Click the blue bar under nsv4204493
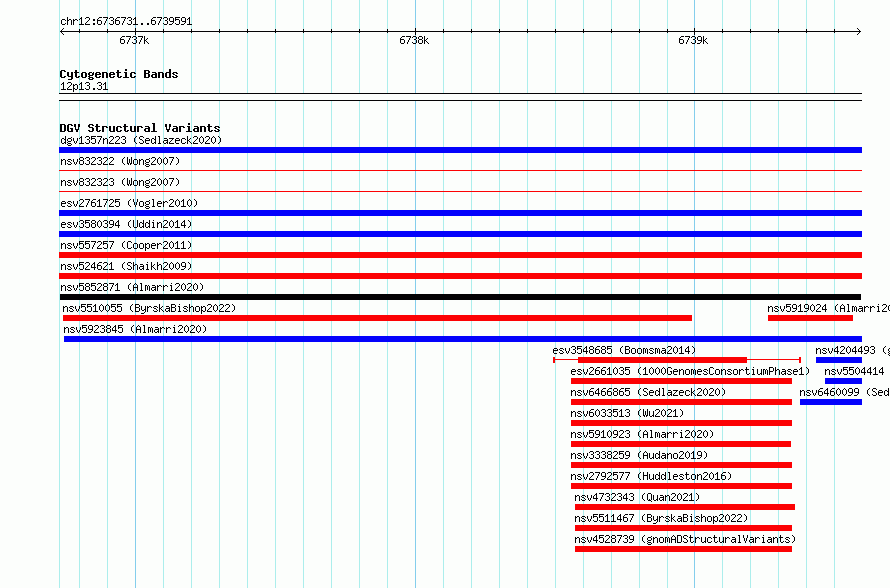This screenshot has height=588, width=890. pos(839,360)
